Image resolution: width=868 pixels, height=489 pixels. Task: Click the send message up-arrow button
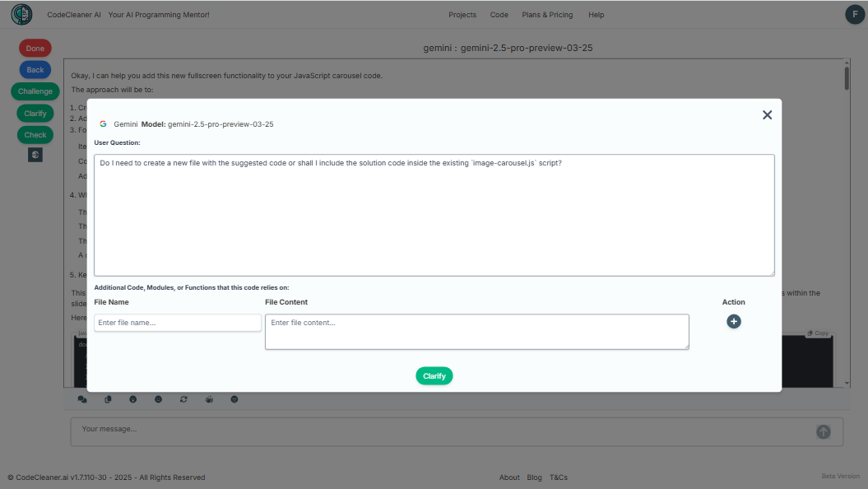(824, 432)
